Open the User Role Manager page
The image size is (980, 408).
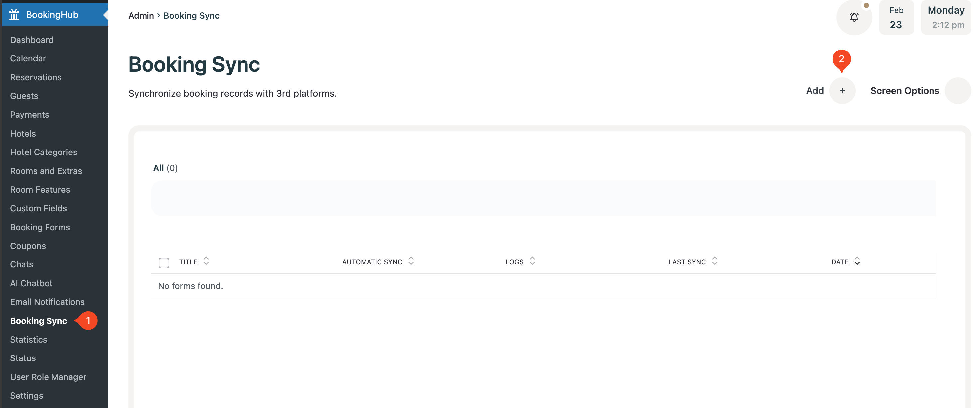tap(48, 377)
